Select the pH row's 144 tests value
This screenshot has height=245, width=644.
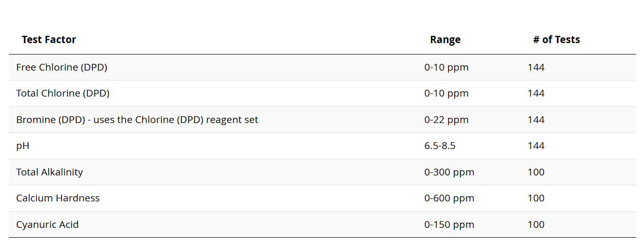click(x=536, y=146)
